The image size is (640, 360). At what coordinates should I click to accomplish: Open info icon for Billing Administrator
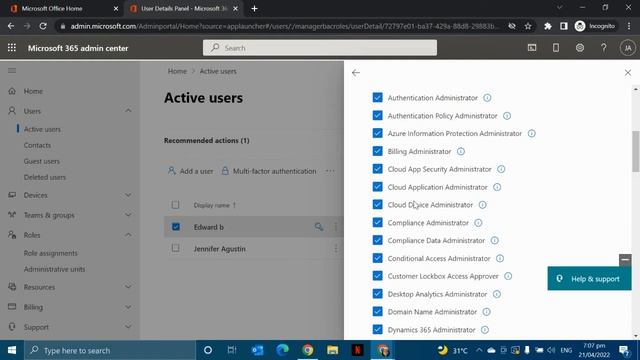[461, 151]
